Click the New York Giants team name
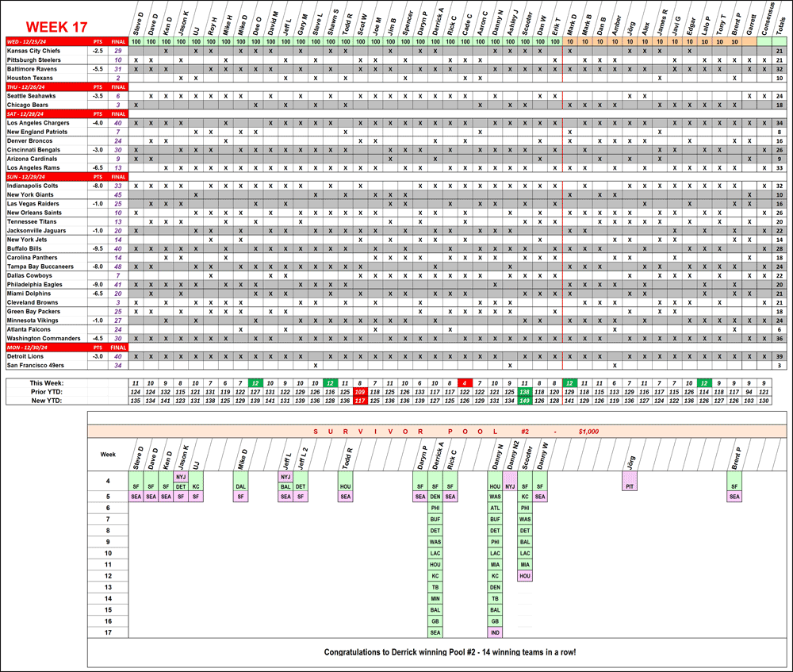This screenshot has width=793, height=672. pos(30,195)
